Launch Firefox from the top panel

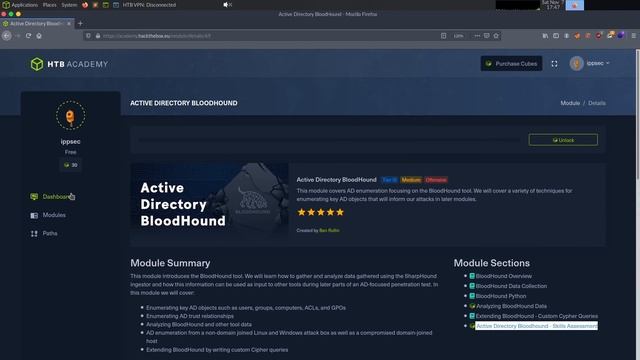click(85, 5)
